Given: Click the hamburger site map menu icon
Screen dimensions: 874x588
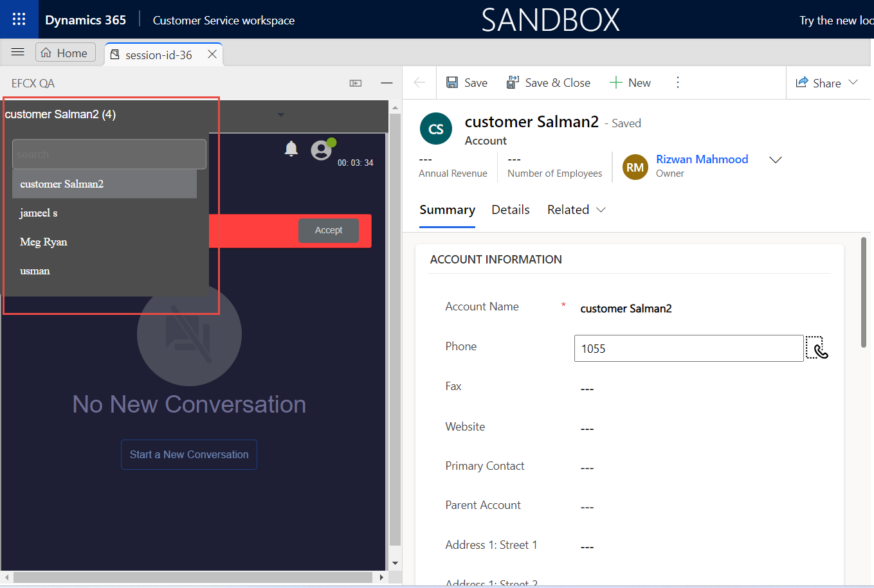Looking at the screenshot, I should (17, 53).
